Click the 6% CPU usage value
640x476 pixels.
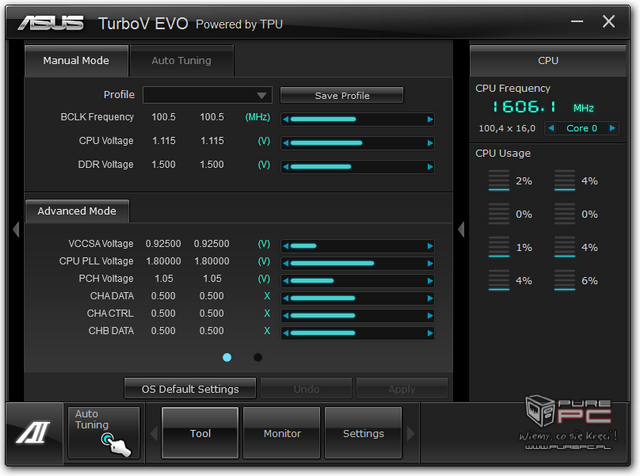(589, 281)
